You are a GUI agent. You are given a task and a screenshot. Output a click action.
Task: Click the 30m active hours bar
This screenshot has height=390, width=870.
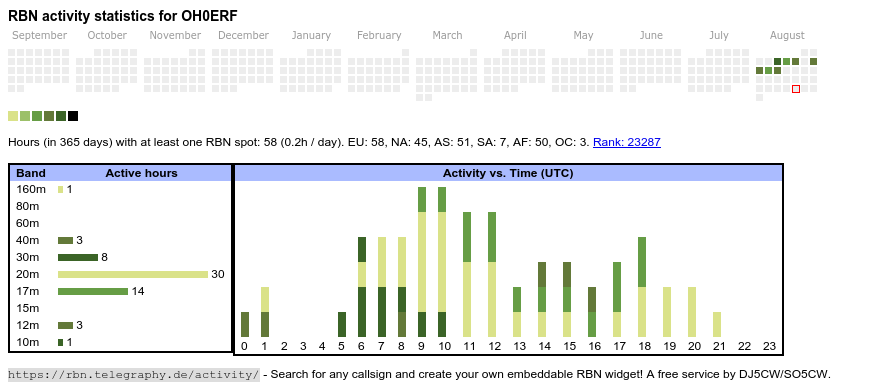[78, 257]
